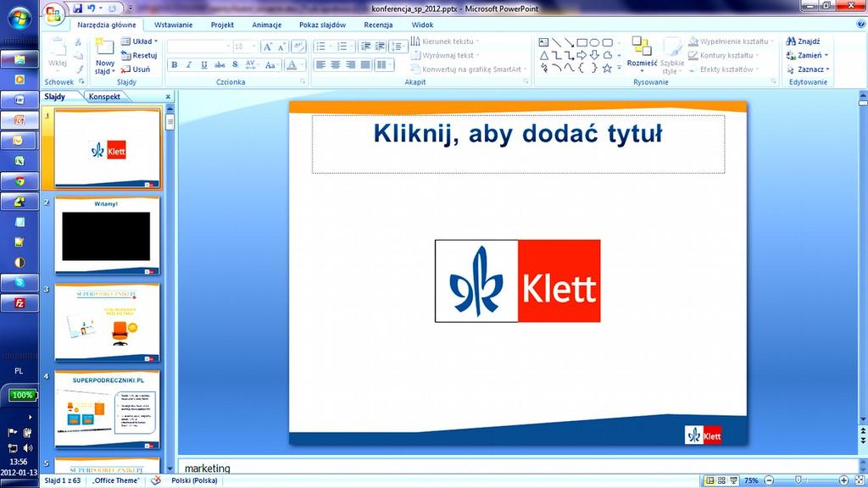Switch to the Konspekt outline tab
The width and height of the screenshot is (868, 488).
pos(104,97)
